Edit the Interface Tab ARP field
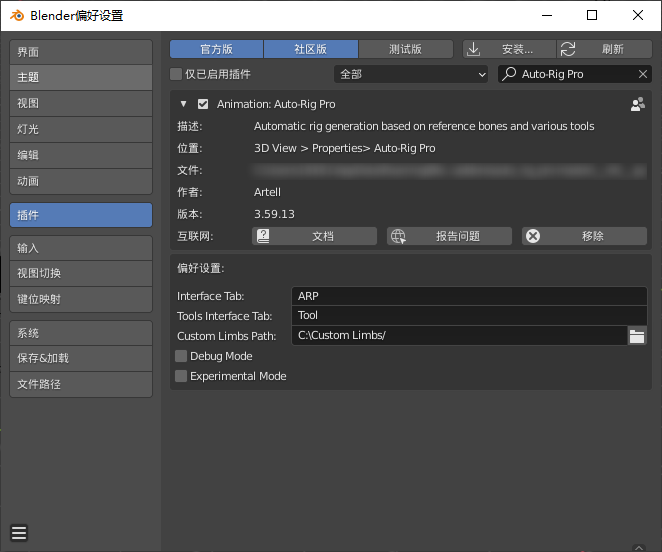 469,296
